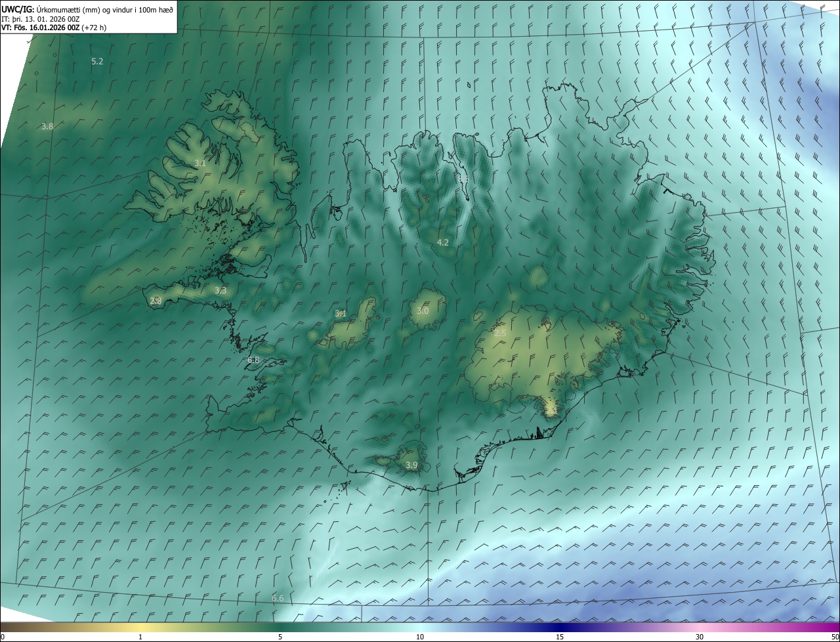Click the 10 tick on the color scale
840x642 pixels.
[x=420, y=637]
